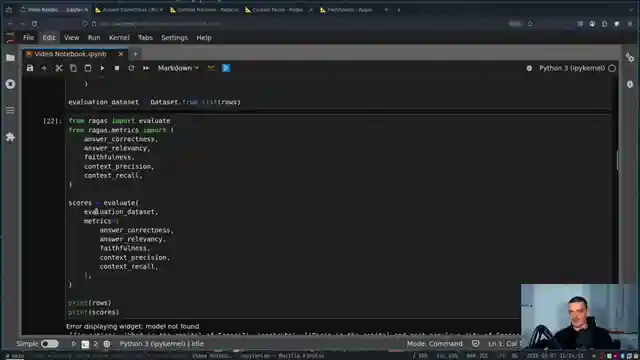Click the 'print(rows)' code line
This screenshot has width=640, height=360.
89,302
